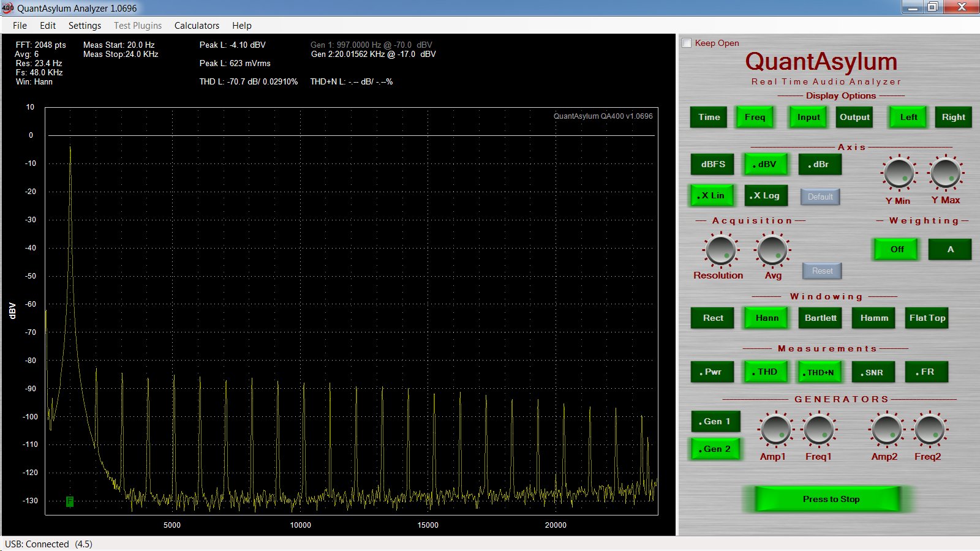
Task: Set X axis to logarithmic (X Log)
Action: [766, 195]
